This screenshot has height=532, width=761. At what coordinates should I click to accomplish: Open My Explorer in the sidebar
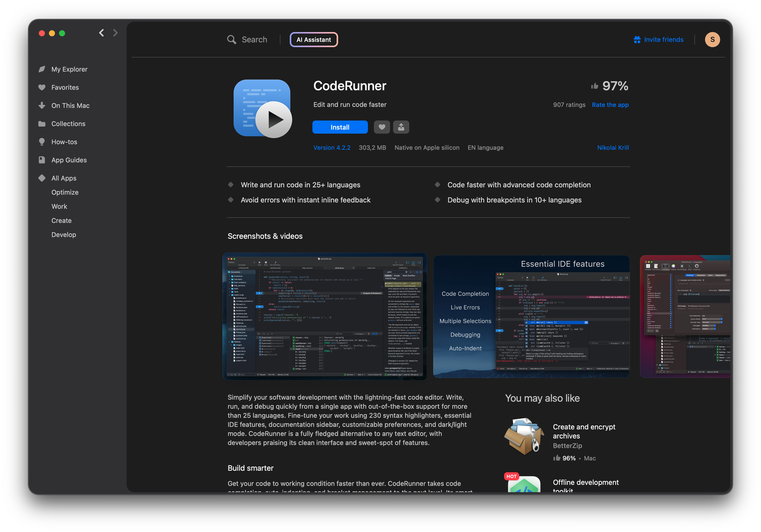[69, 69]
